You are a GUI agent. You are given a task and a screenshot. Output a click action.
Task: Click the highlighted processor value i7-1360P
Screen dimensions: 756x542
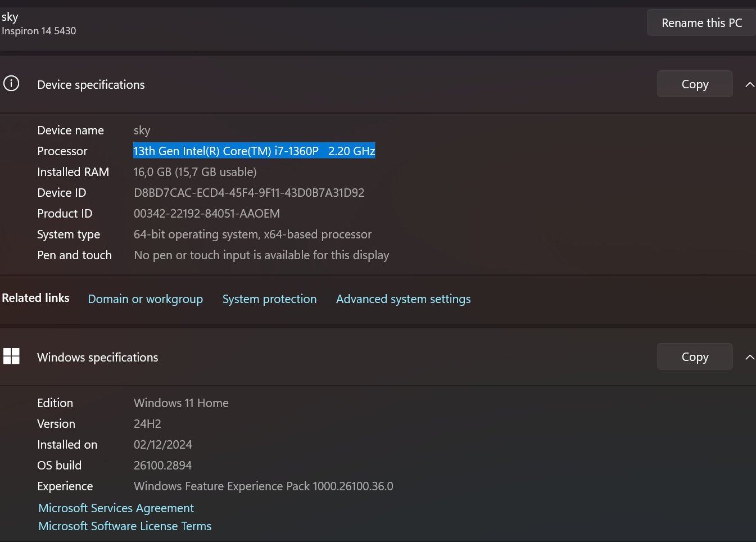tap(254, 151)
